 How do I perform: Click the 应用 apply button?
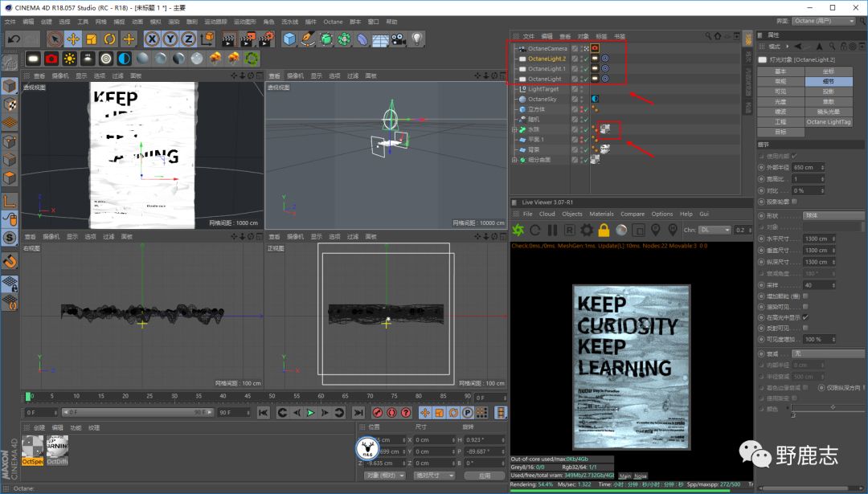click(x=484, y=476)
